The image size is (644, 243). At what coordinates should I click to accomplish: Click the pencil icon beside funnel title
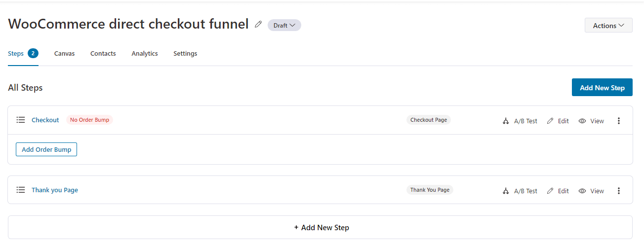click(258, 25)
